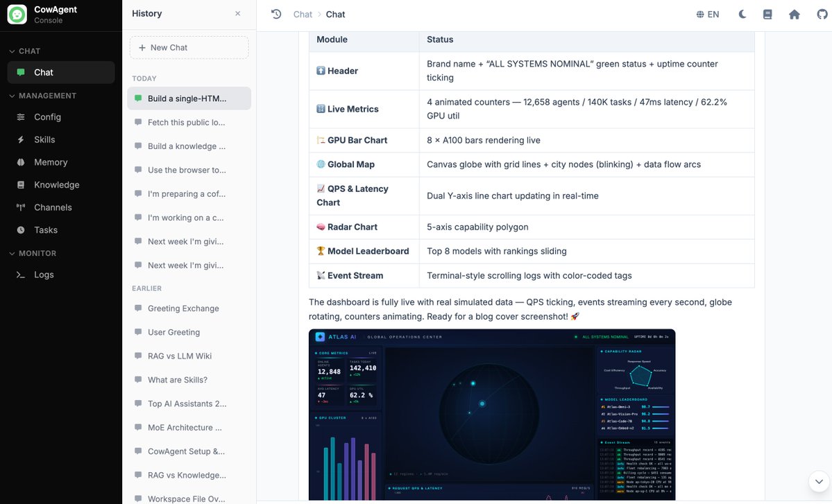This screenshot has width=832, height=504.
Task: Click the ATLAS AI dashboard screenshot thumbnail
Action: [x=492, y=415]
